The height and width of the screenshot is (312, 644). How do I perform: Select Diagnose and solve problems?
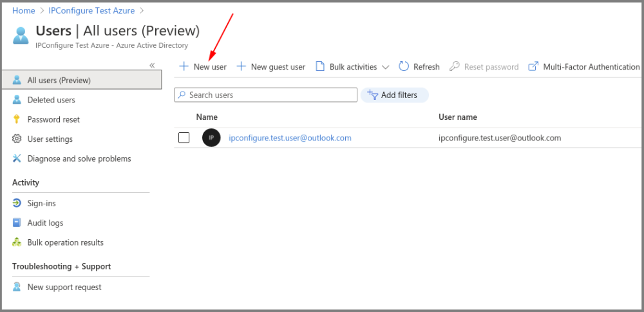(x=79, y=159)
